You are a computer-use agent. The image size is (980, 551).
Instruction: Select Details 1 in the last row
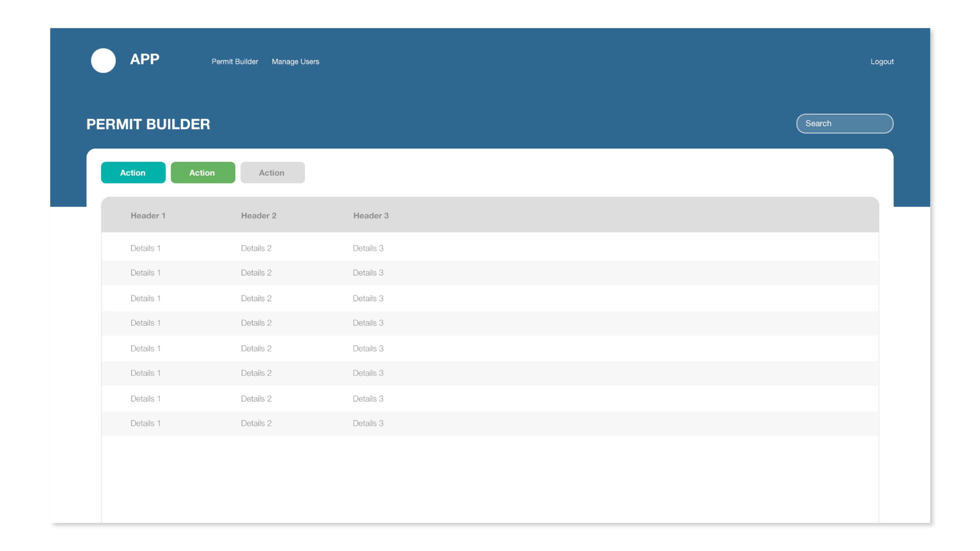tap(145, 423)
